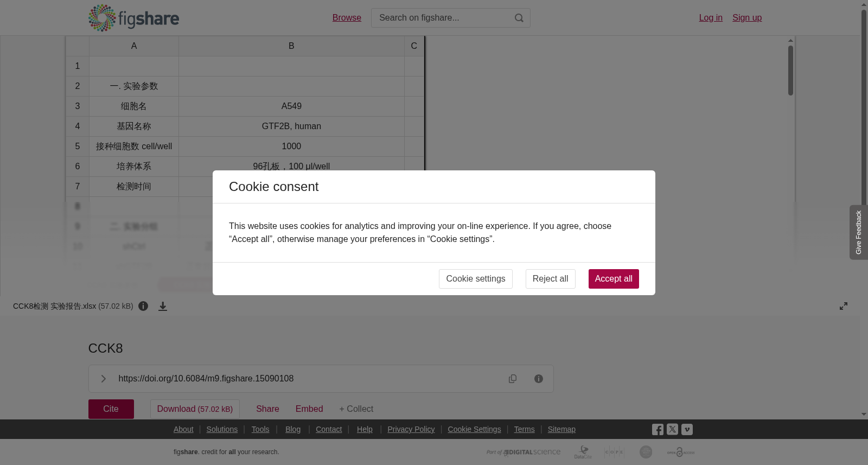The image size is (868, 465).
Task: Click the cell labeled 检测时间
Action: 134,187
